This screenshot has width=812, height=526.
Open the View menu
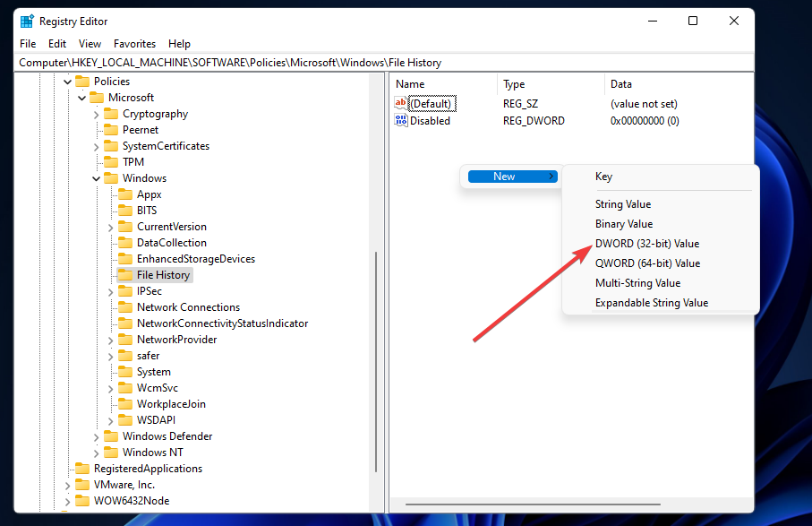point(90,44)
